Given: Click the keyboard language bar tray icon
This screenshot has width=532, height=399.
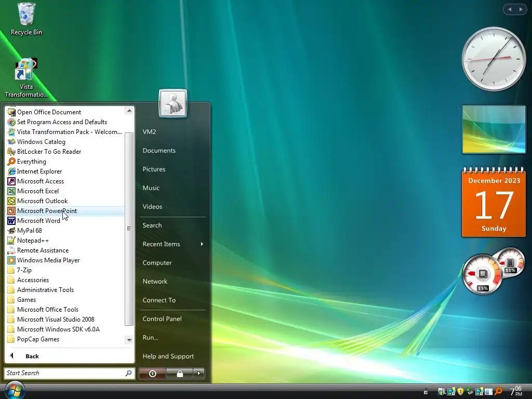Looking at the screenshot, I should tap(426, 392).
